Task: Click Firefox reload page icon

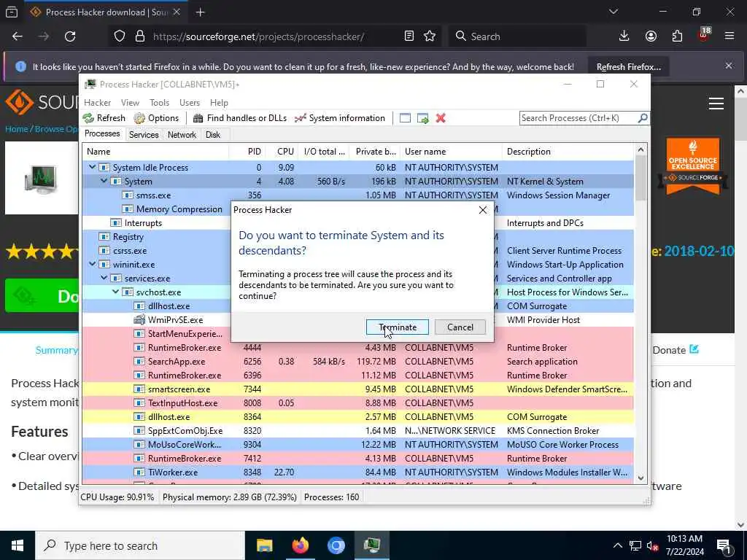Action: 70,36
